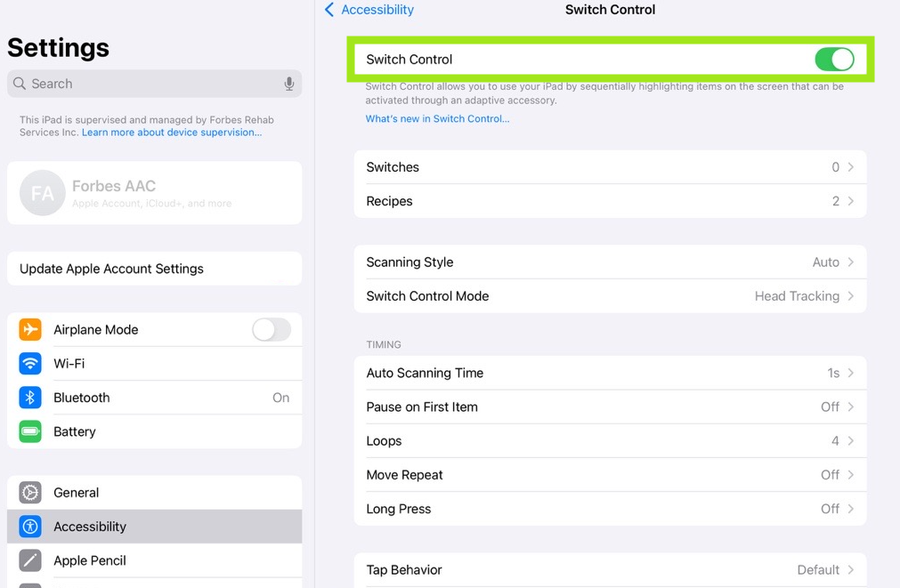Tap the Apple Pencil icon
This screenshot has width=900, height=588.
[30, 560]
